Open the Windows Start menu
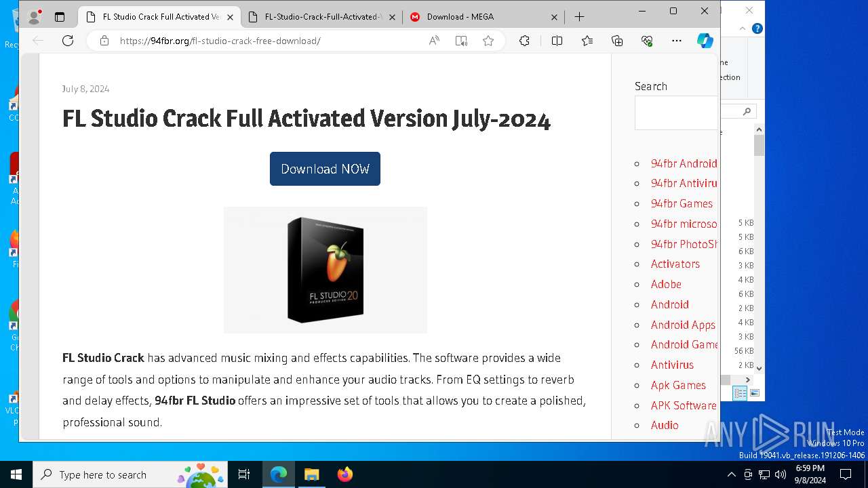868x488 pixels. tap(16, 474)
